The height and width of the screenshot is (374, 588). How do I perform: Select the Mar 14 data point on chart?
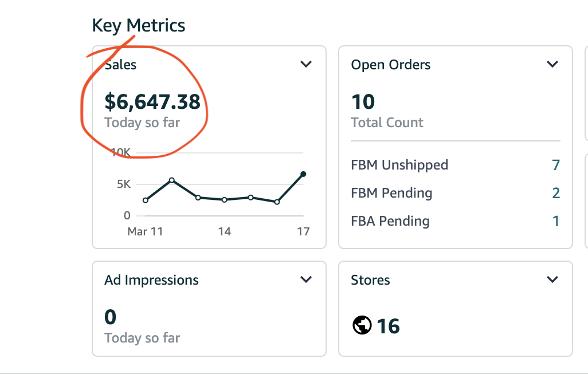coord(224,200)
